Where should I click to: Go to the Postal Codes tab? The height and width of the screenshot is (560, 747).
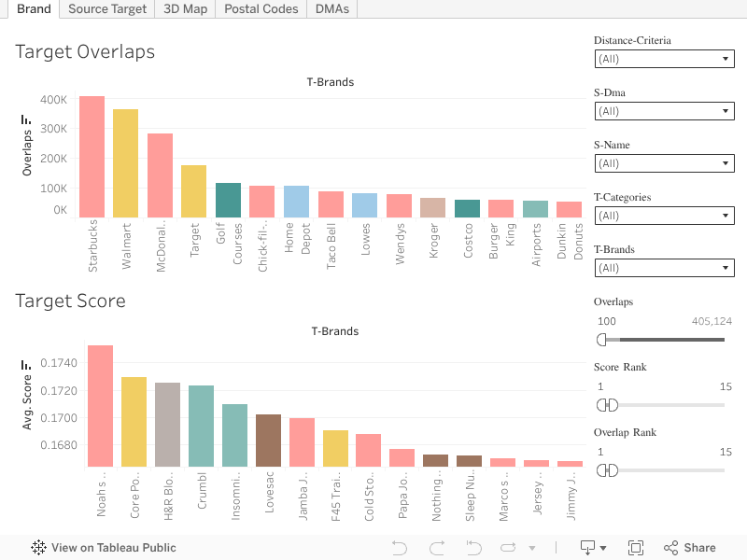[x=261, y=8]
